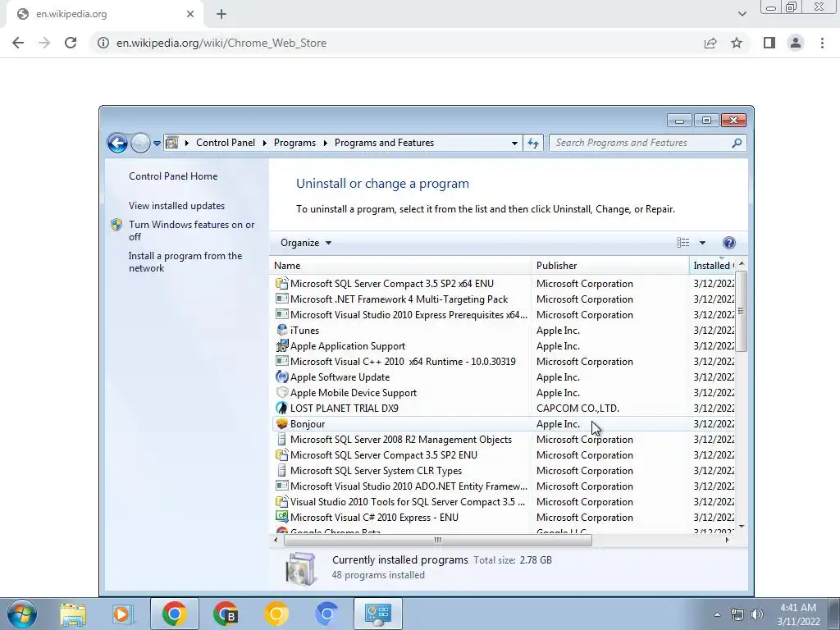Share this page icon in address bar

click(x=710, y=43)
